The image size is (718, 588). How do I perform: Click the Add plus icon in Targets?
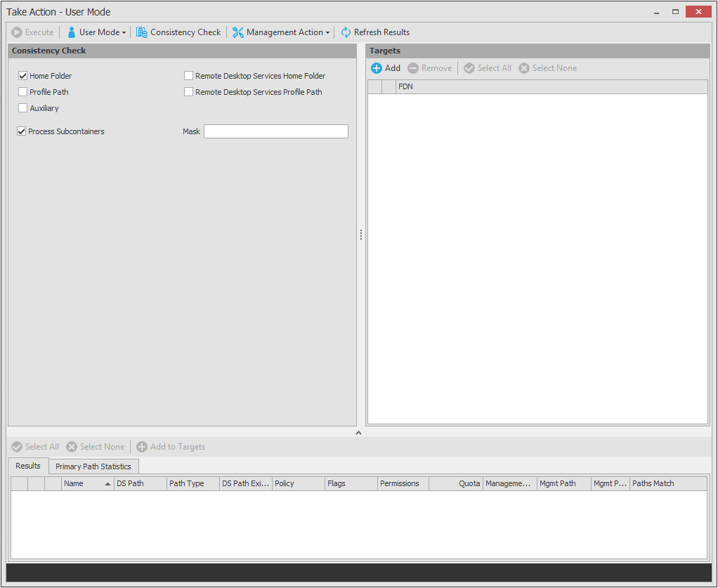point(377,68)
